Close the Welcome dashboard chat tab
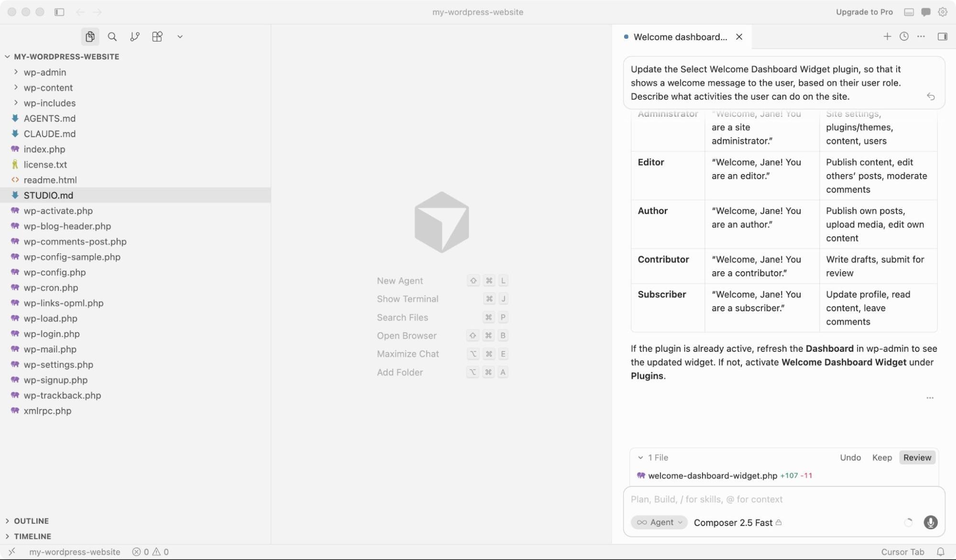Viewport: 956px width, 560px height. tap(739, 37)
